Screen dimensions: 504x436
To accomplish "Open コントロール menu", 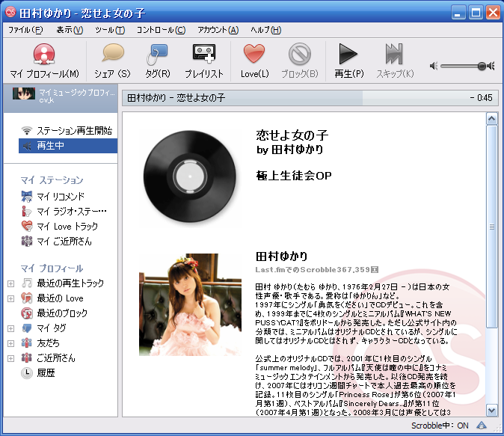I will point(161,30).
